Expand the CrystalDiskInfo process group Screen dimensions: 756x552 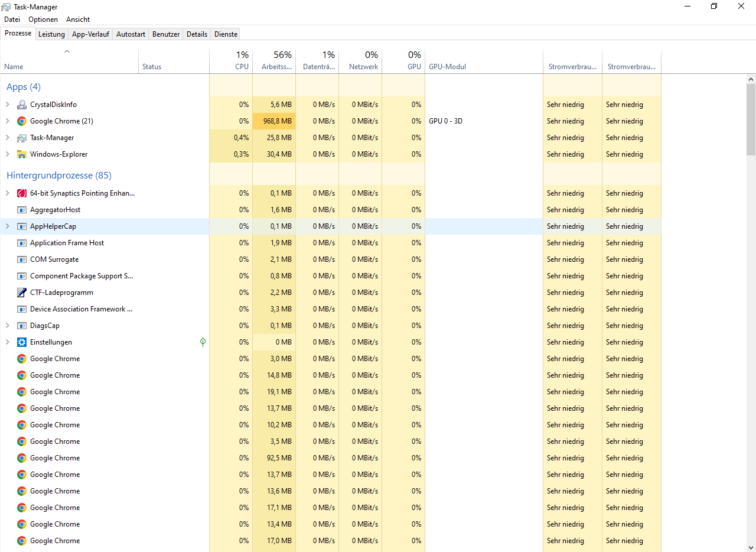7,105
